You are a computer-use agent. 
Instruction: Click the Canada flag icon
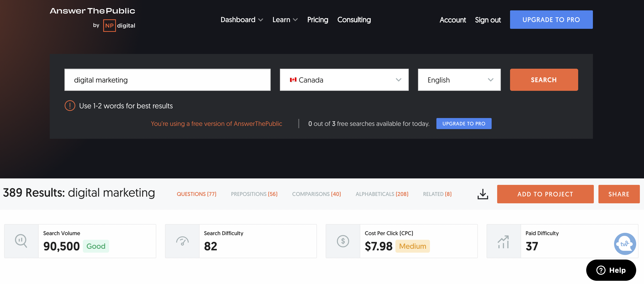pos(293,80)
